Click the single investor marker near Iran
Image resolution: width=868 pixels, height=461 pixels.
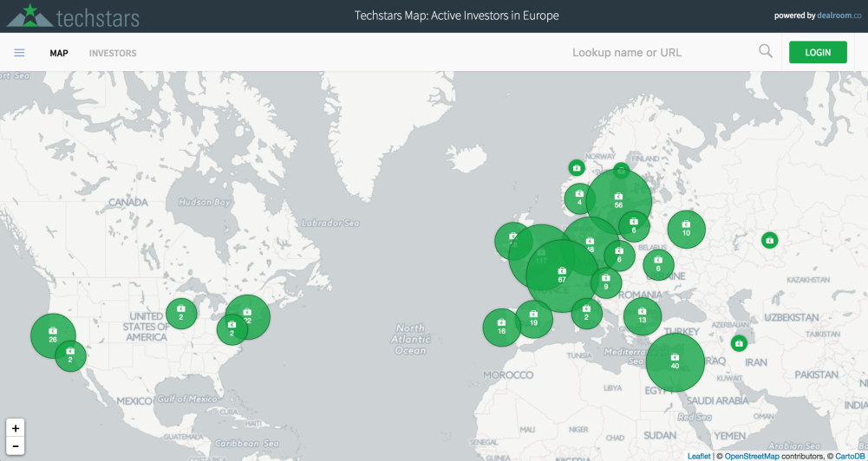[739, 343]
